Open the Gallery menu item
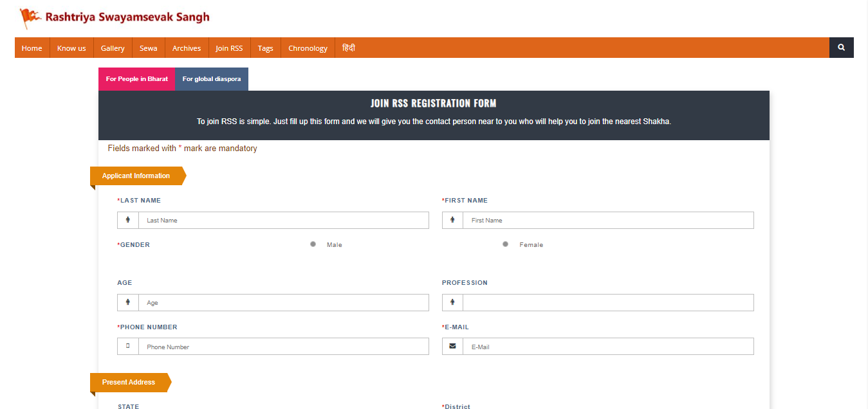 [113, 48]
